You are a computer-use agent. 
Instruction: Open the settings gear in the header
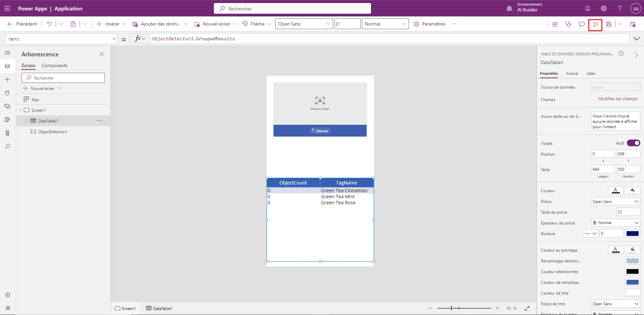coord(604,8)
